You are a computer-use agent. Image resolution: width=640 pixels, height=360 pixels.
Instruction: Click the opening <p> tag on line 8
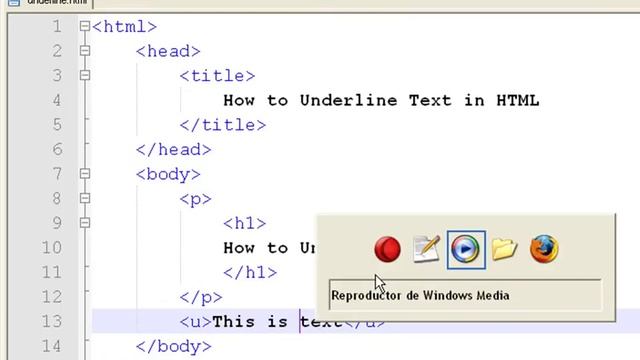tap(196, 199)
